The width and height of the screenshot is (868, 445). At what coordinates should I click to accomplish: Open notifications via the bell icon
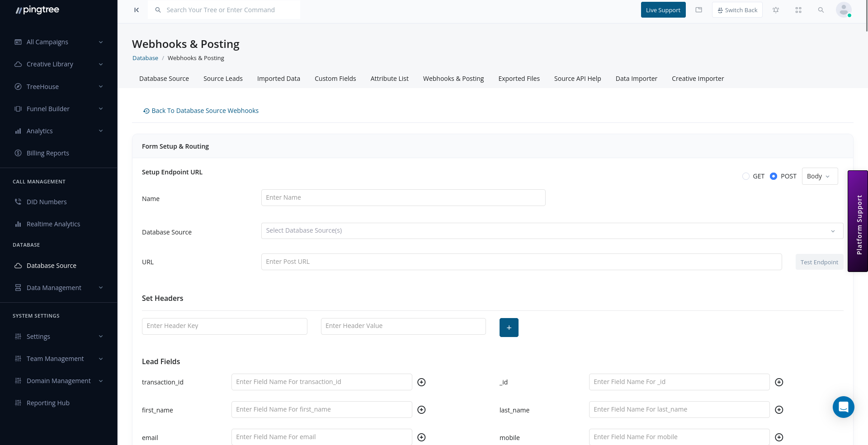tap(776, 9)
